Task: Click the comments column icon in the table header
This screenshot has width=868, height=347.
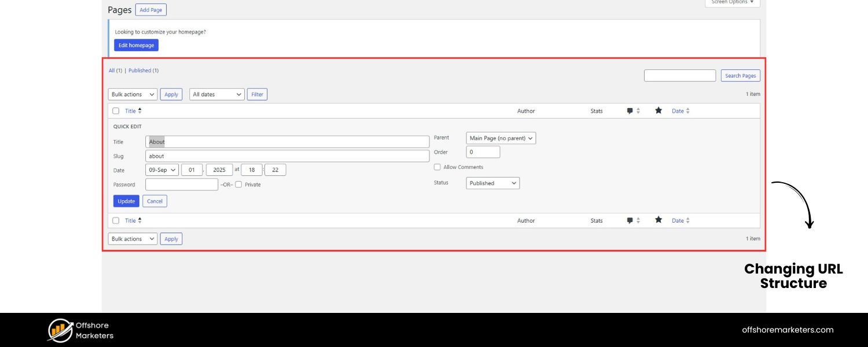Action: pos(629,110)
